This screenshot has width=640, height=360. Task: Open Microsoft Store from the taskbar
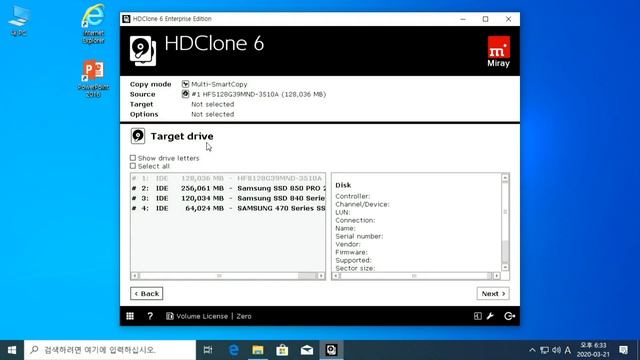coord(282,350)
